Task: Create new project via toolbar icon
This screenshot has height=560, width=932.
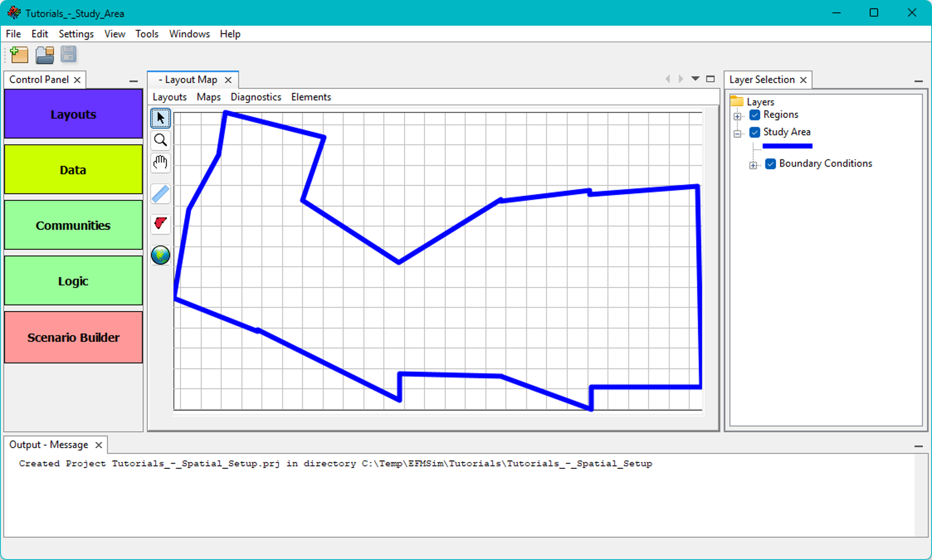Action: (x=19, y=55)
